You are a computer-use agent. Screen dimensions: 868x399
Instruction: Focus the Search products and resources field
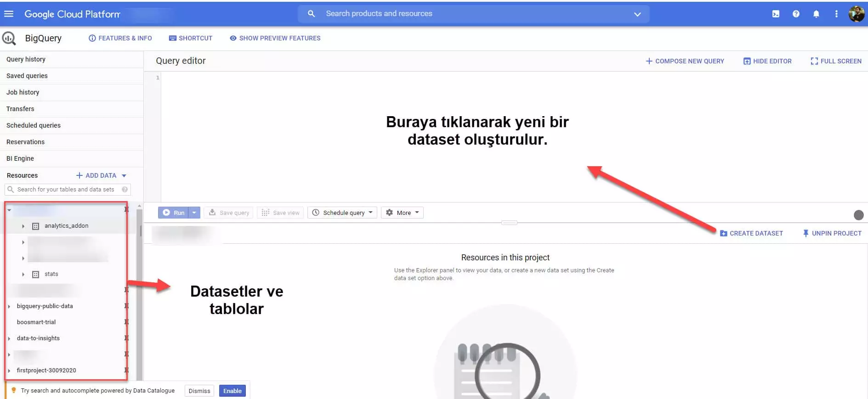click(x=474, y=14)
